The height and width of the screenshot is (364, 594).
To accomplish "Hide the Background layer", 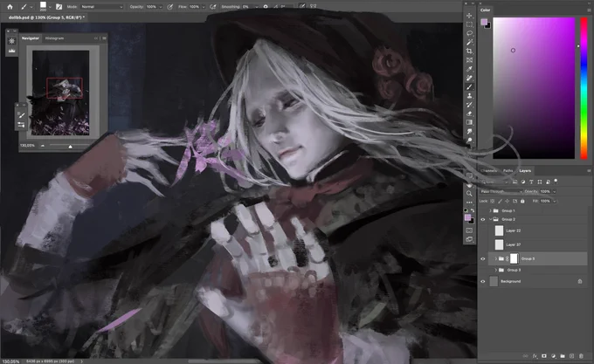I will click(x=482, y=282).
